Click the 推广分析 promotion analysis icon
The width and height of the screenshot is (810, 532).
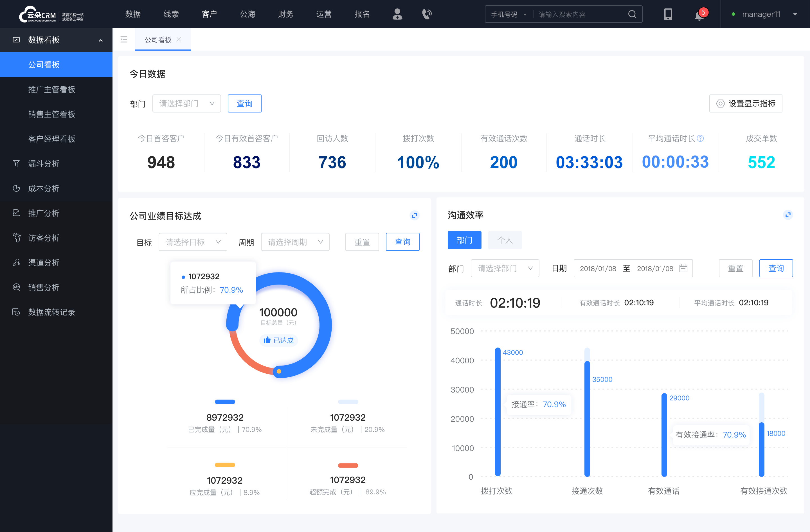16,213
